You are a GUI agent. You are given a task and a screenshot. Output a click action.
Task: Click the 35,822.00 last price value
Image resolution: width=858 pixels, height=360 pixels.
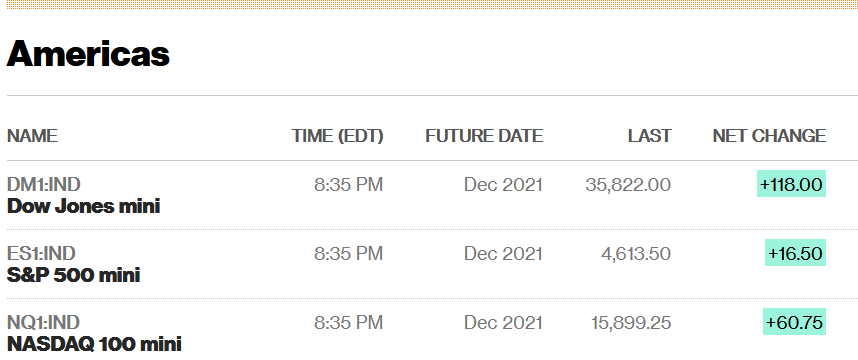(x=628, y=184)
